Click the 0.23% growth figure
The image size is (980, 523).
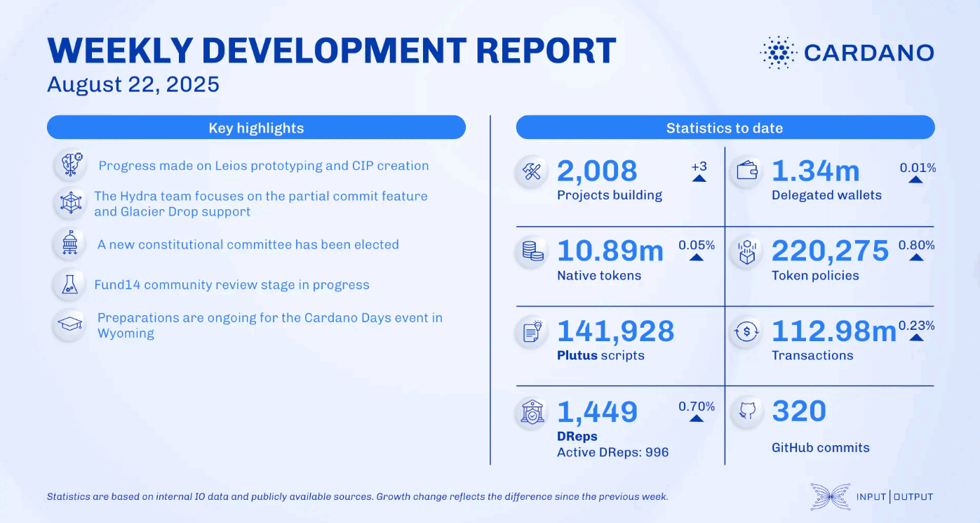click(x=916, y=326)
